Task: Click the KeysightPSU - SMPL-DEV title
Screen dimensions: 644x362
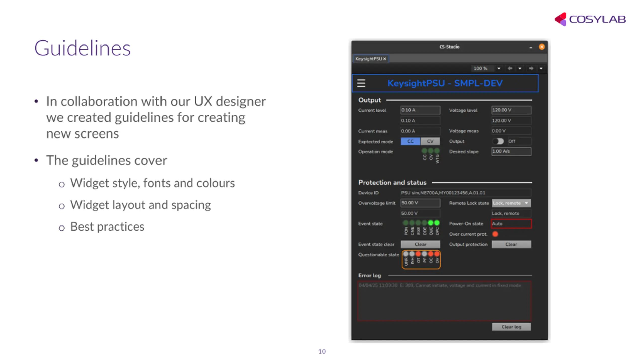Action: 445,83
